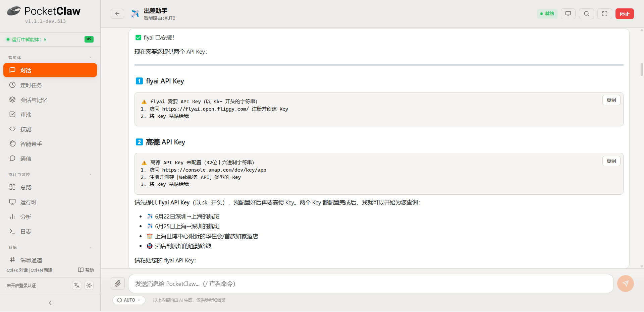Open the 技能 skills page
Image resolution: width=644 pixels, height=312 pixels.
50,129
